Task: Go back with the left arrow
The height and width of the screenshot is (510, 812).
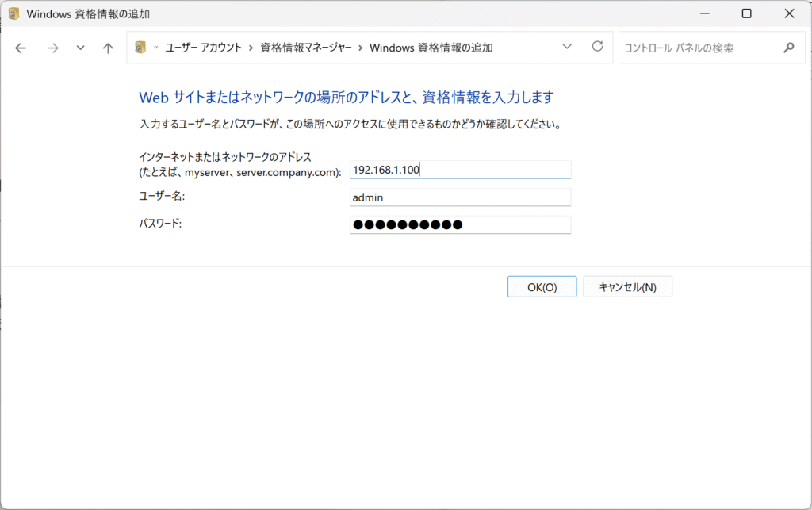Action: [x=21, y=48]
